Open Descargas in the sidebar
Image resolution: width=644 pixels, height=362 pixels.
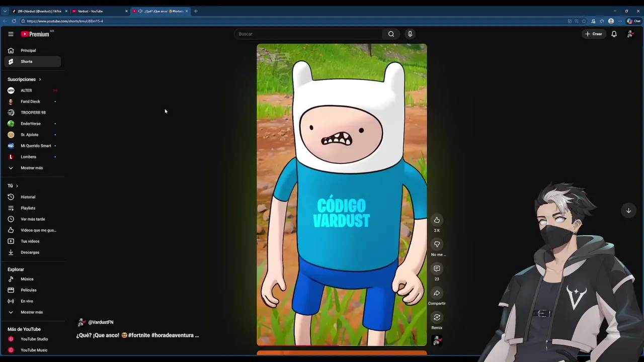click(32, 252)
